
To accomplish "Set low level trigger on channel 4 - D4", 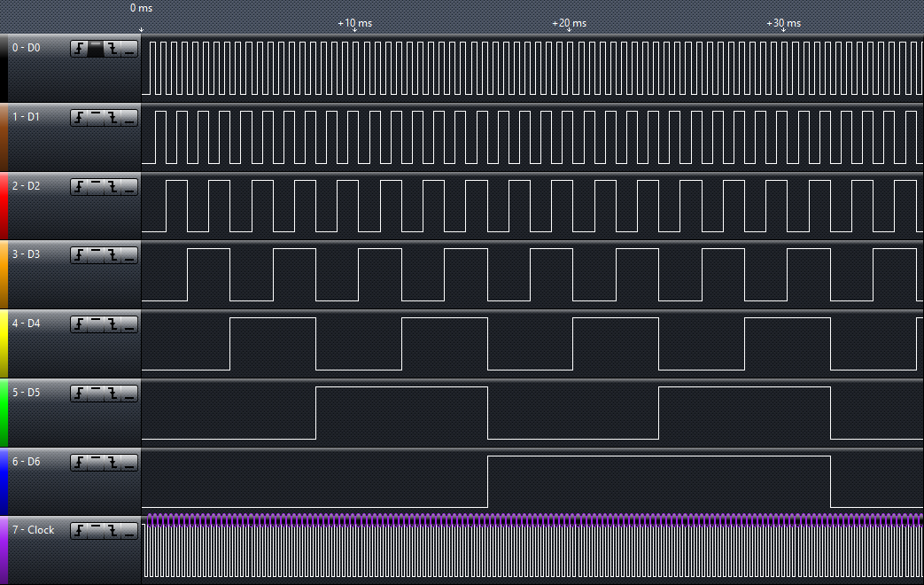I will point(129,324).
